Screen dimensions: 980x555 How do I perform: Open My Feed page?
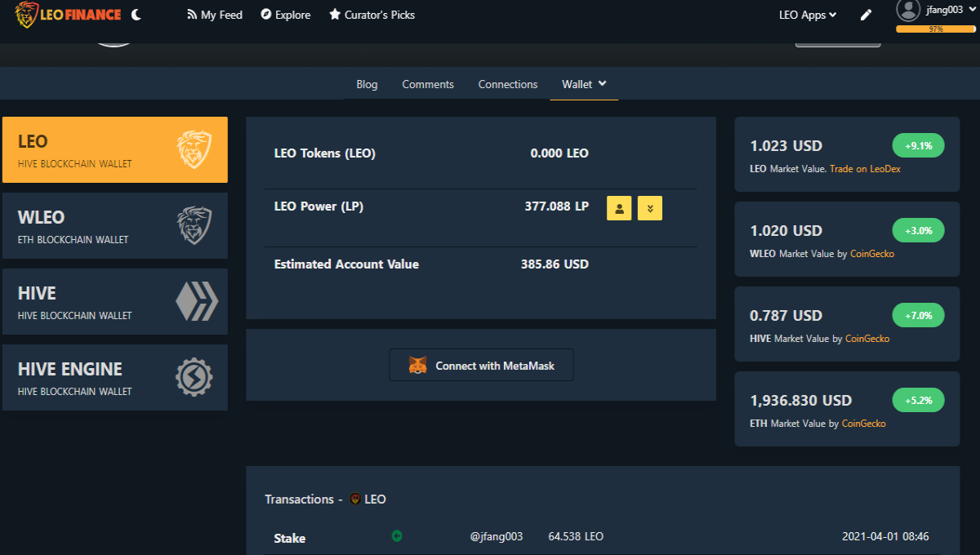215,15
